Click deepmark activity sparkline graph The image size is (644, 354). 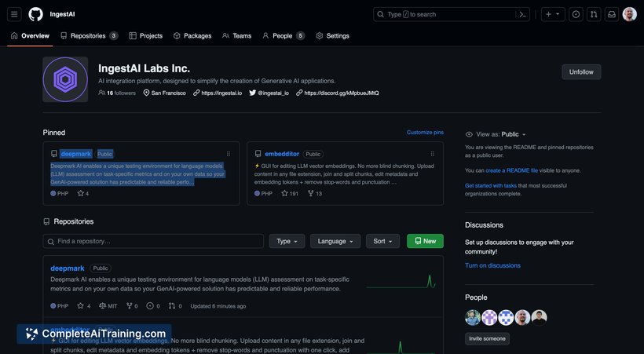[x=401, y=282]
